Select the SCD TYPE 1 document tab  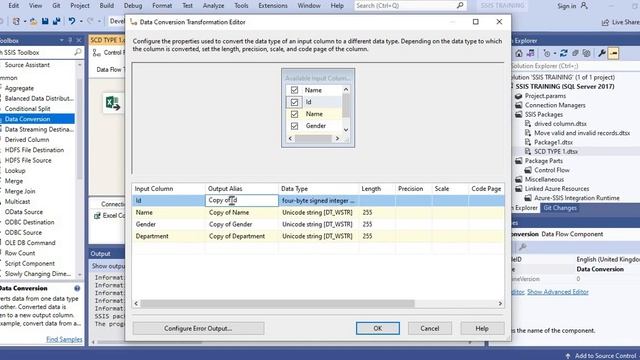pyautogui.click(x=107, y=40)
